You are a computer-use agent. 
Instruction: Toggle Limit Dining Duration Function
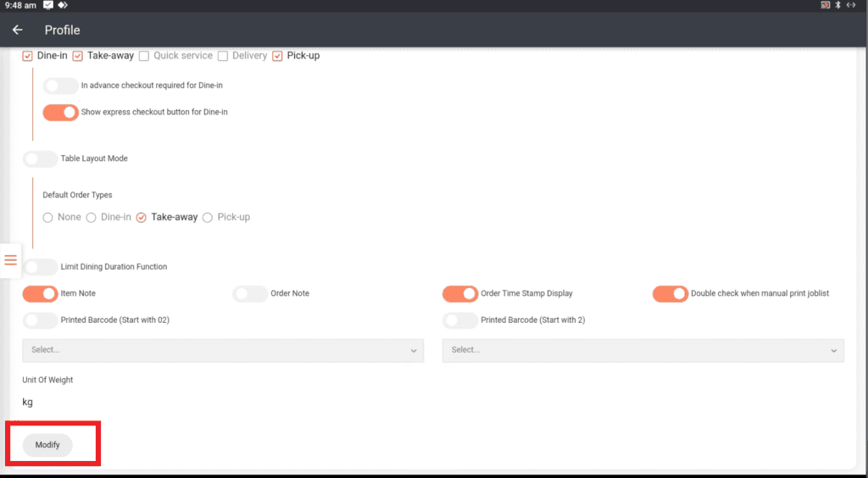[x=41, y=267]
